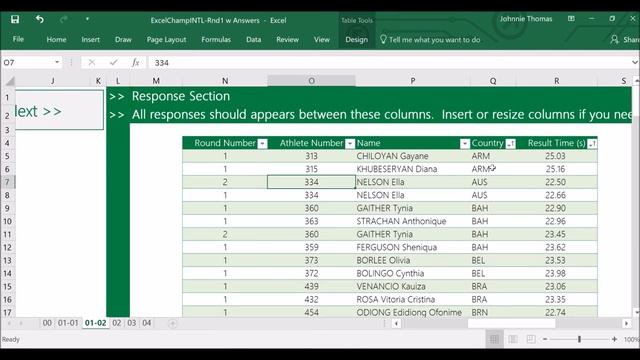Select column O header
The image size is (640, 360).
[311, 81]
